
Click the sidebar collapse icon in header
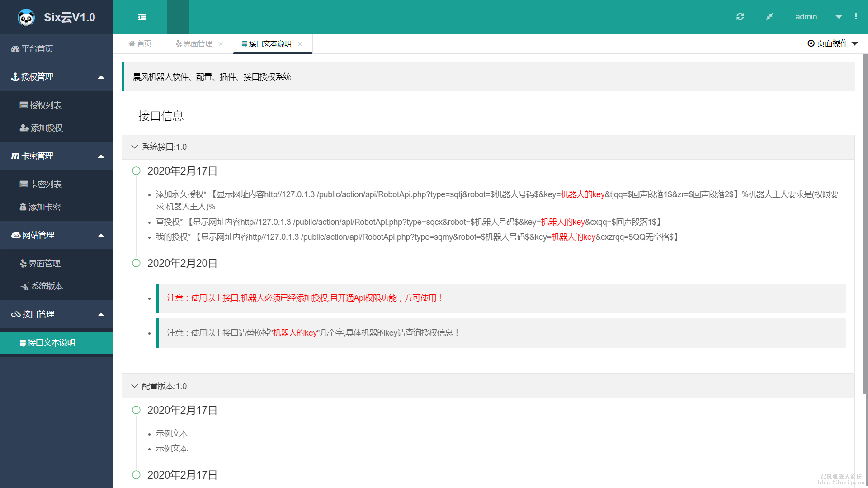(x=142, y=17)
